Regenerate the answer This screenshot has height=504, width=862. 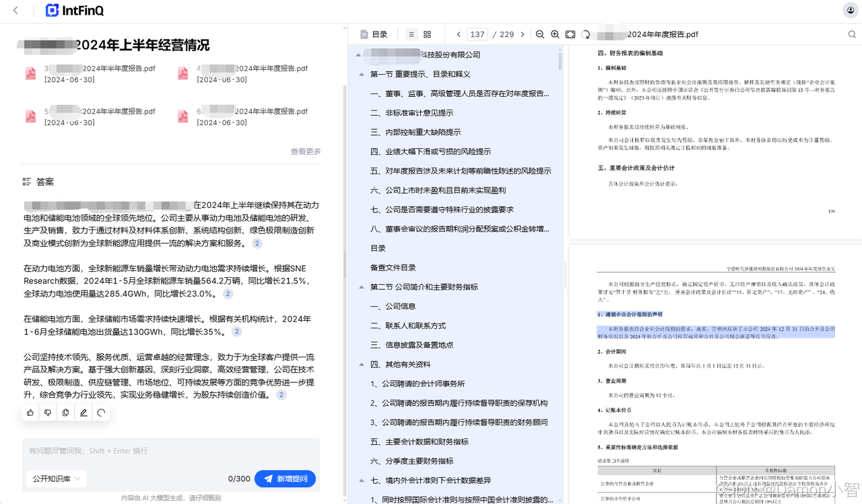[101, 412]
